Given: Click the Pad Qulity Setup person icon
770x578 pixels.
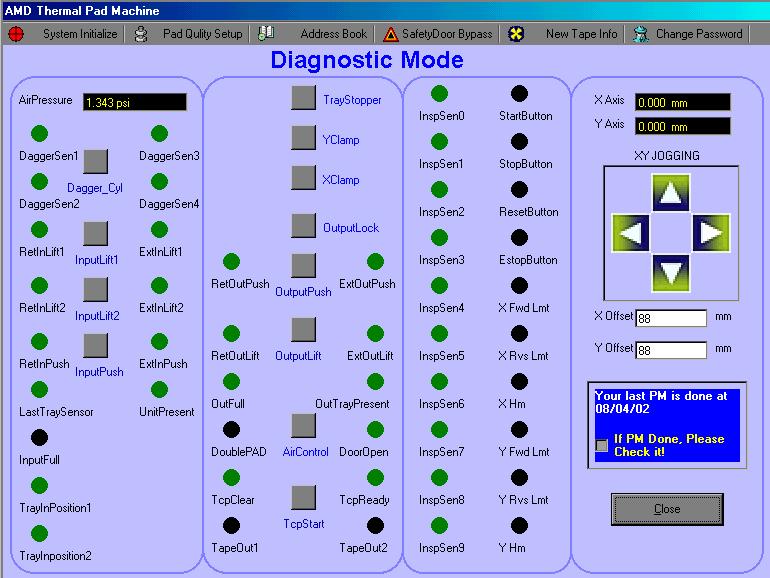Looking at the screenshot, I should (141, 34).
